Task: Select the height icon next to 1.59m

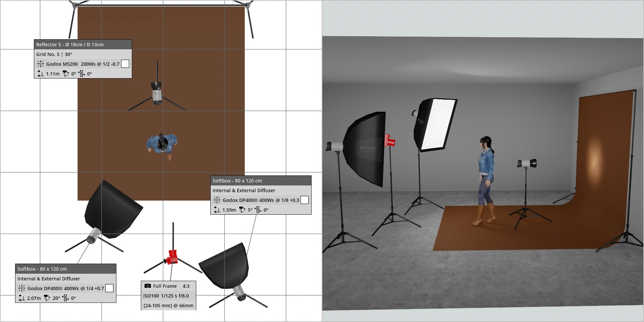Action: (x=217, y=210)
